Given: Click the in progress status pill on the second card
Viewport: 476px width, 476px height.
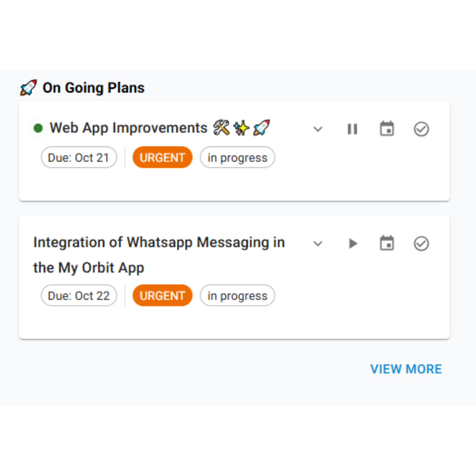Looking at the screenshot, I should point(237,295).
